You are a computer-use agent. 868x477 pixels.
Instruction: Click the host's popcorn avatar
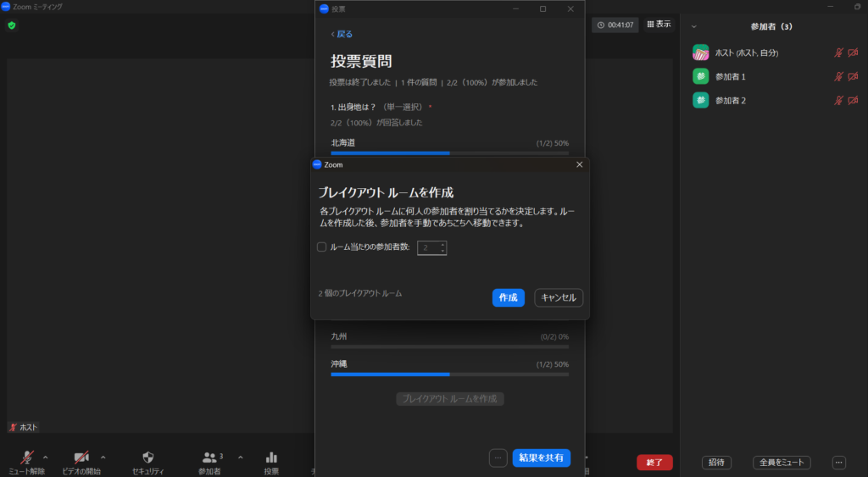click(700, 53)
